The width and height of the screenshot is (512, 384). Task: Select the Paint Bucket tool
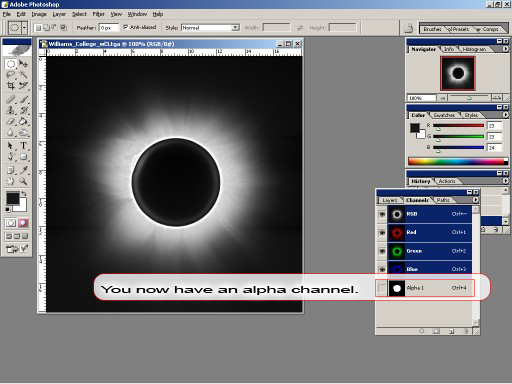(23, 122)
